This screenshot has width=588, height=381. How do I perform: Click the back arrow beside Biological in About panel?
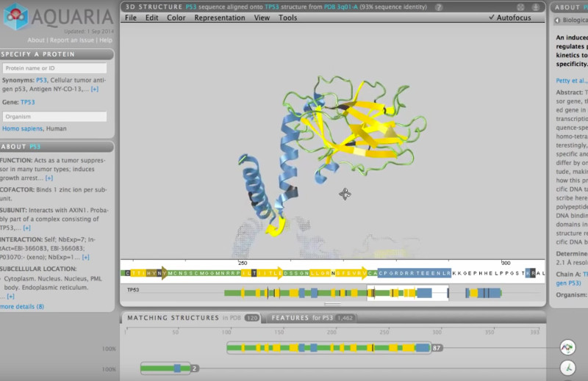click(x=556, y=21)
